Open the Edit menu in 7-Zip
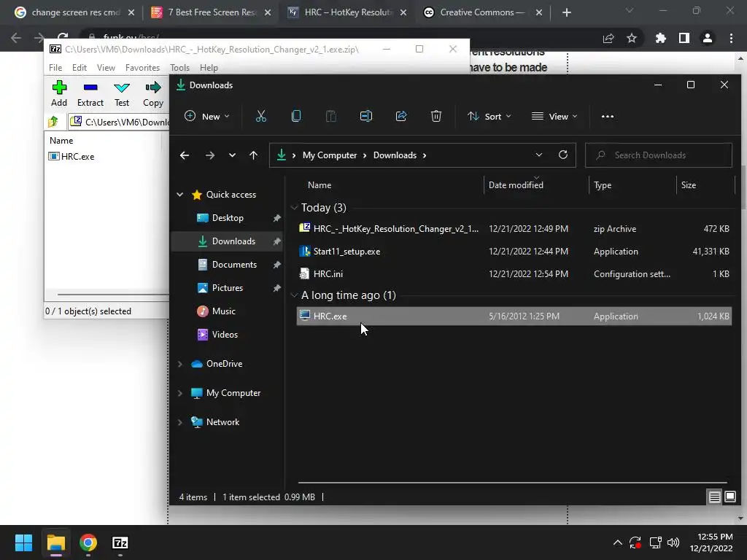This screenshot has width=747, height=560. click(79, 68)
